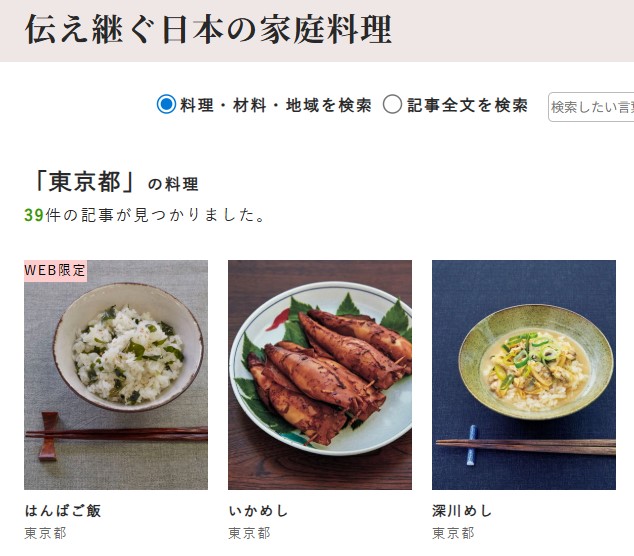Image resolution: width=634 pixels, height=556 pixels.
Task: Click the WEB限定 pink badge
Action: coord(55,270)
